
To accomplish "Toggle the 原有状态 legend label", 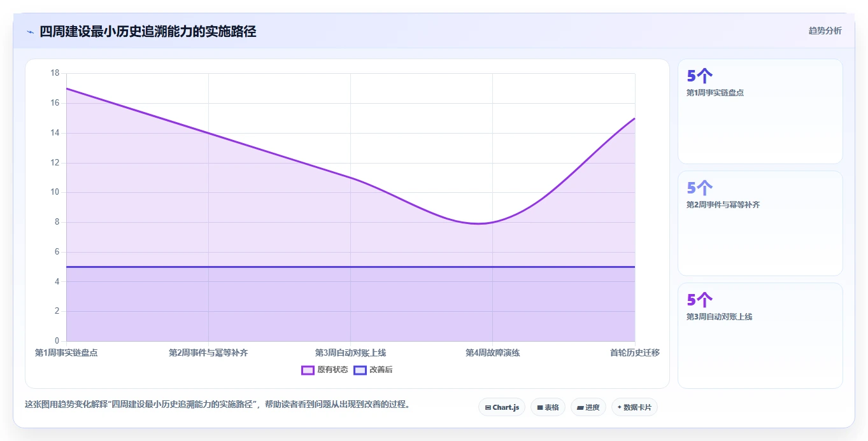I will click(332, 370).
